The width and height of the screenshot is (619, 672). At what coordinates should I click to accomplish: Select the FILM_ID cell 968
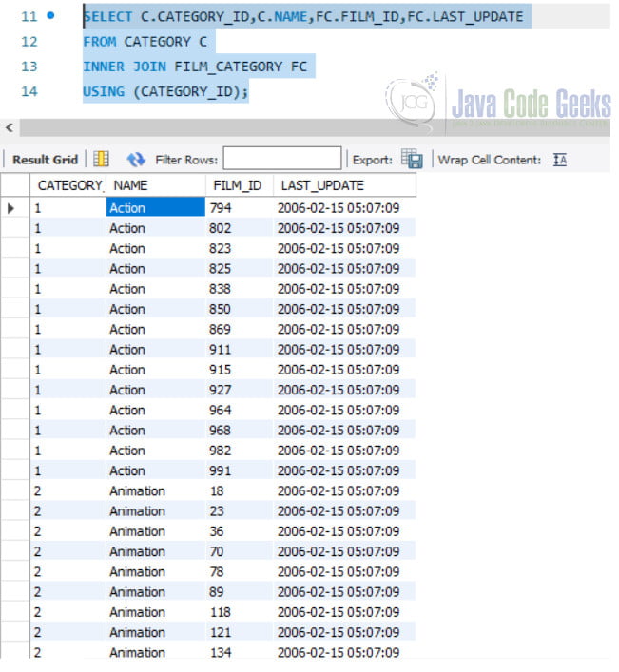click(239, 430)
